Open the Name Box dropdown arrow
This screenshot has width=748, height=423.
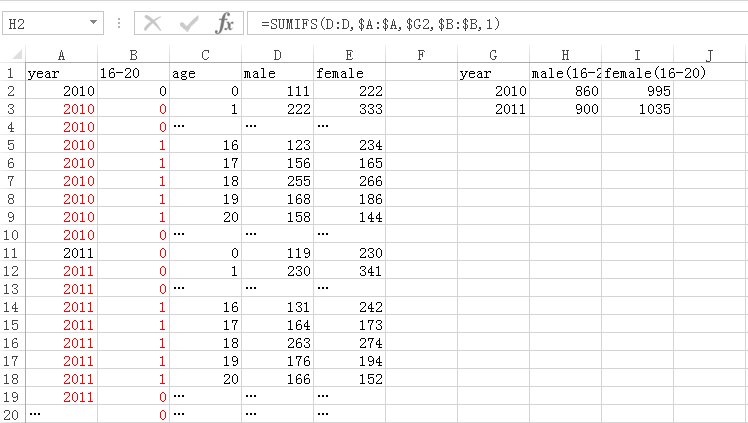94,22
